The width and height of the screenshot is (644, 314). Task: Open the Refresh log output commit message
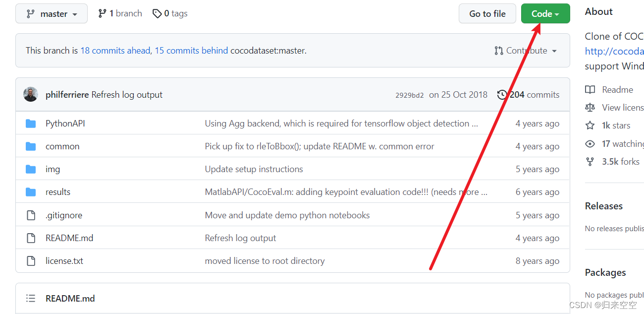(127, 95)
